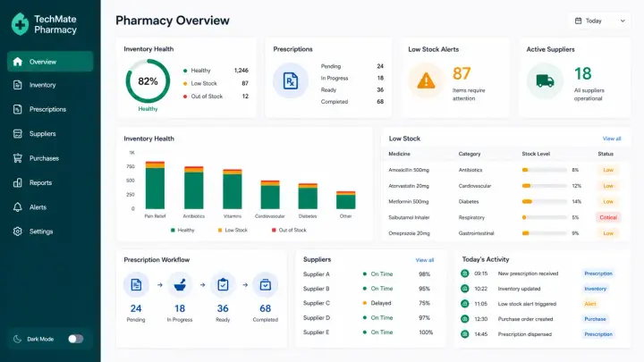Click Amoxicillin 500mg stock level bar
644x362 pixels.
(544, 170)
